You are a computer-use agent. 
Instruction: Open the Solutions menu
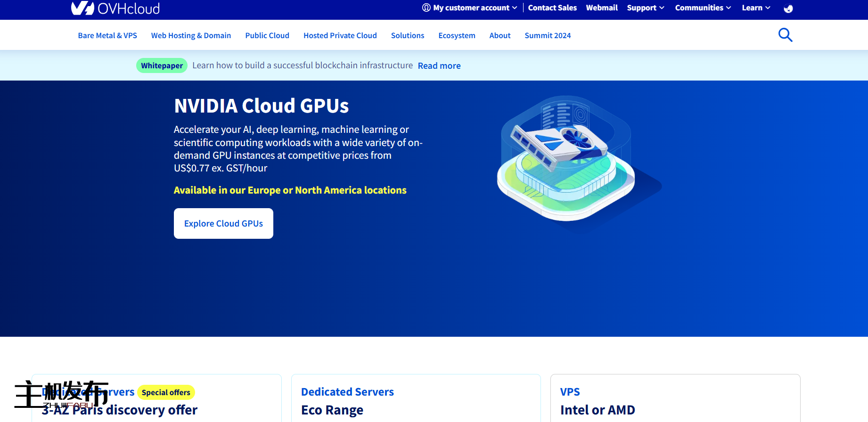pos(407,36)
